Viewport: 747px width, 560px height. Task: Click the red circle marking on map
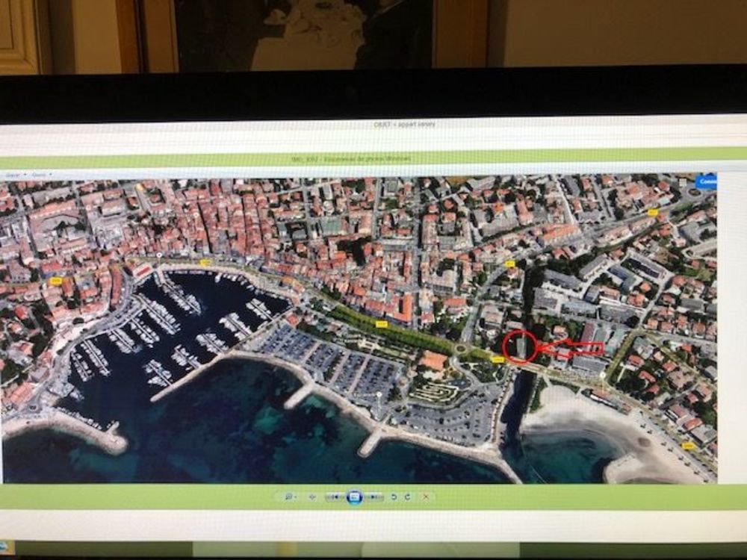pyautogui.click(x=520, y=346)
